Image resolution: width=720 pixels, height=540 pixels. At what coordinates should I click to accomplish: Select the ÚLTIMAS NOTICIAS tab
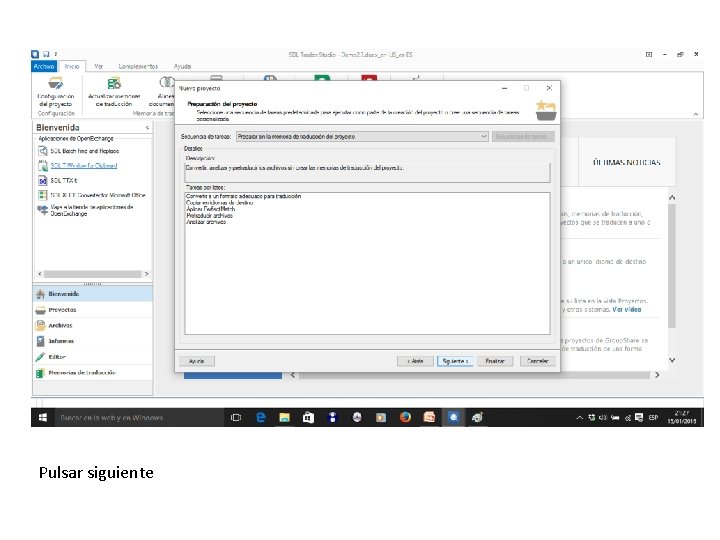click(x=627, y=163)
